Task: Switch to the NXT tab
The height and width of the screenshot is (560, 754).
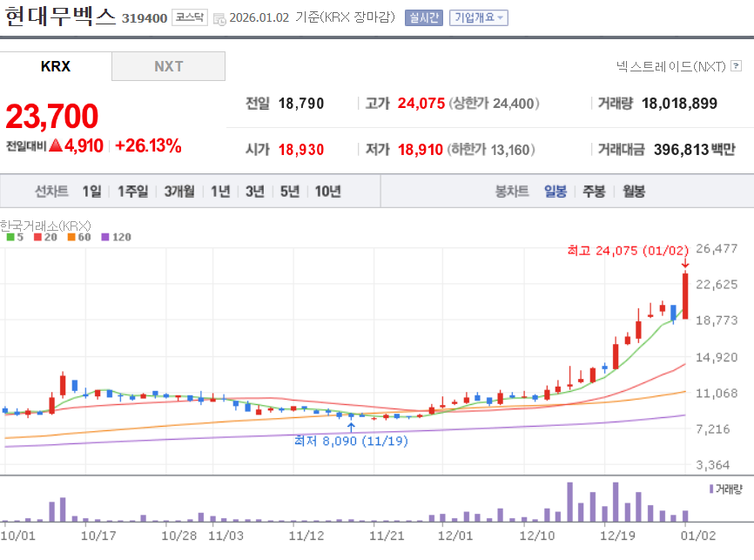Action: 168,66
